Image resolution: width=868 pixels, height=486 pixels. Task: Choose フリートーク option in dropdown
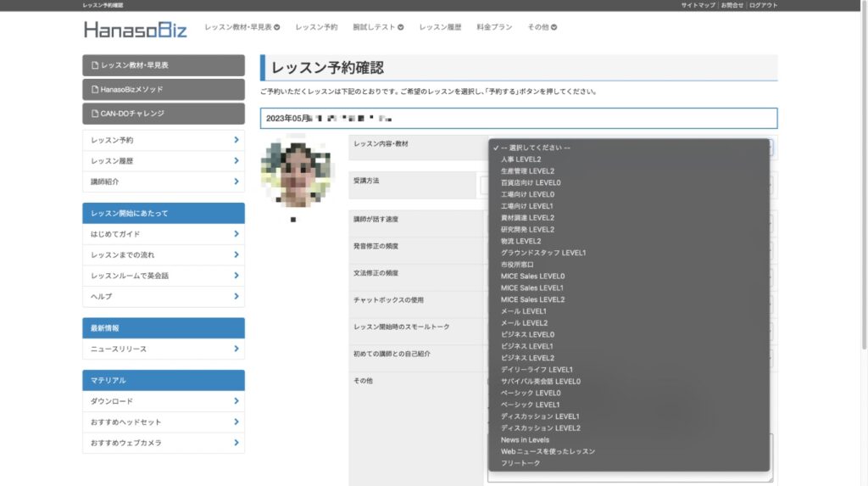[x=520, y=463]
